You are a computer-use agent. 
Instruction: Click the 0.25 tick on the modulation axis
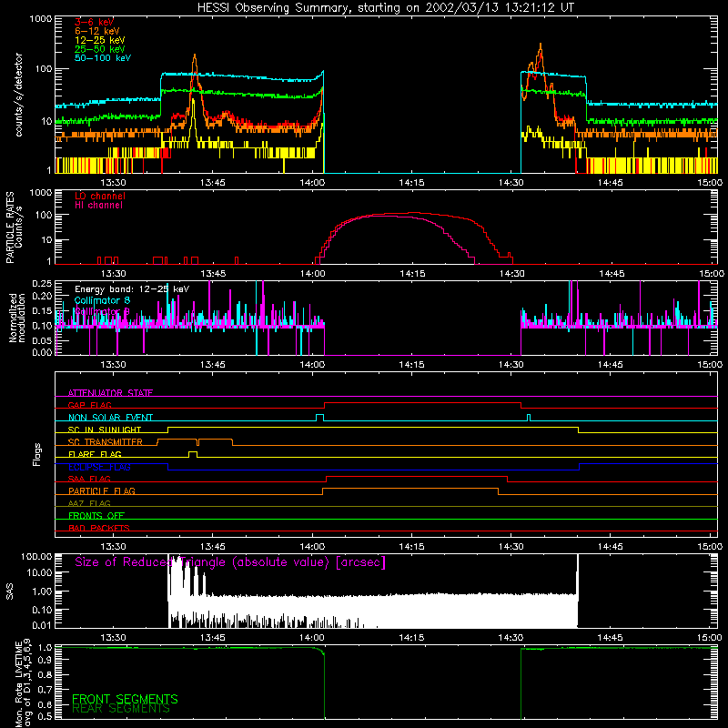coord(40,284)
